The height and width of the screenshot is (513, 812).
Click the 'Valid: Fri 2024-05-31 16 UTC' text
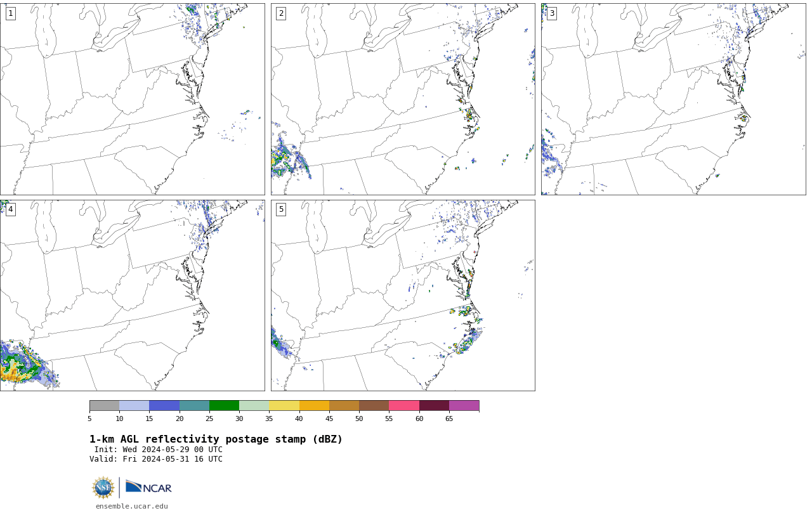[156, 459]
